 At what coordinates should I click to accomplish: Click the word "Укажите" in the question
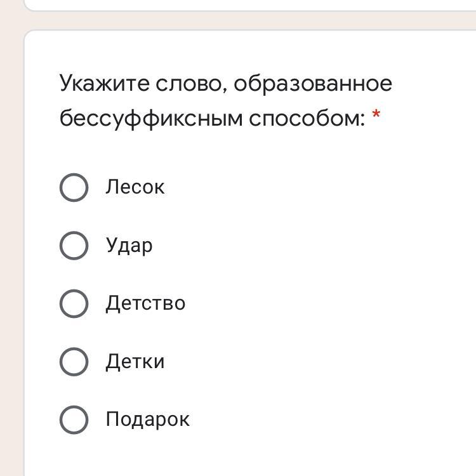coord(105,84)
